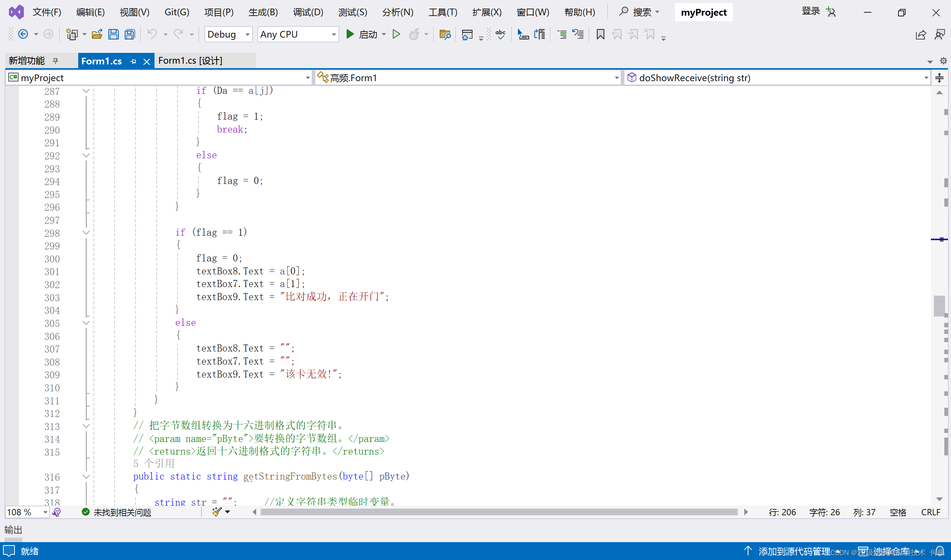Open the 启动 button dropdown arrow
Viewport: 951px width, 560px height.
(384, 34)
